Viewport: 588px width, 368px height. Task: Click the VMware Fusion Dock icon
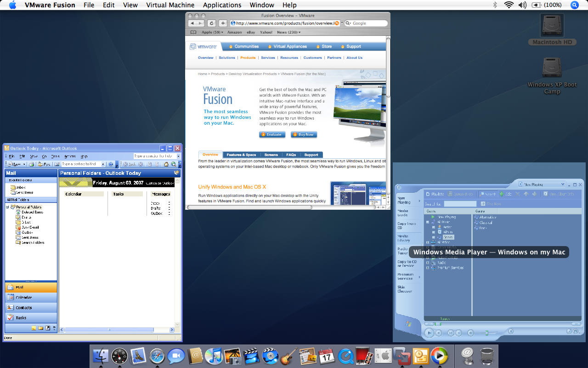tap(401, 356)
